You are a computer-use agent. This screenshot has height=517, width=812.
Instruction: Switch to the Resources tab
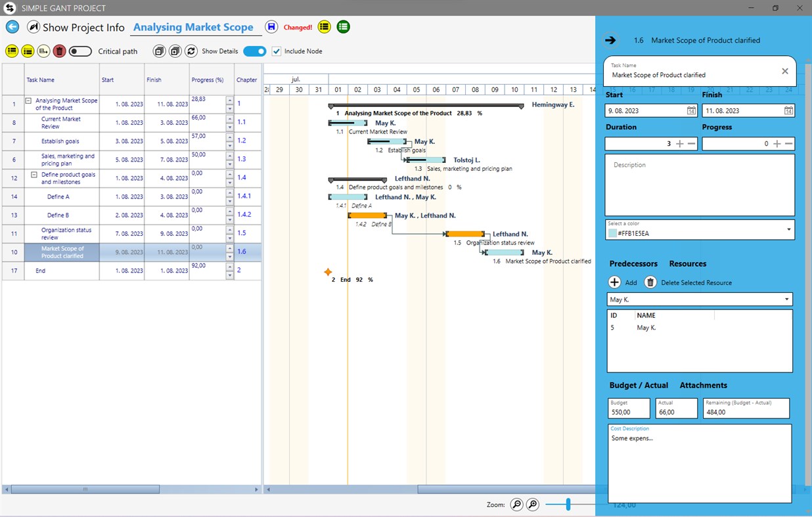pyautogui.click(x=687, y=263)
